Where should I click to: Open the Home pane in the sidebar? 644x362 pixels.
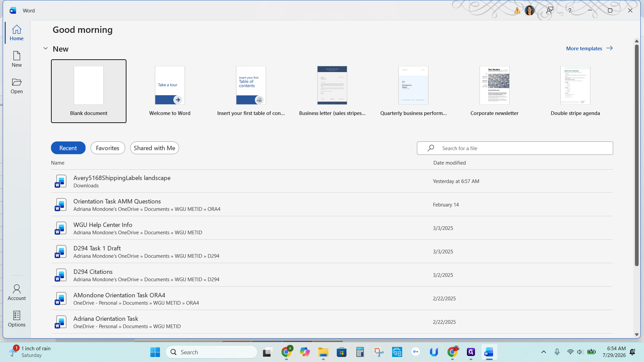pos(16,33)
